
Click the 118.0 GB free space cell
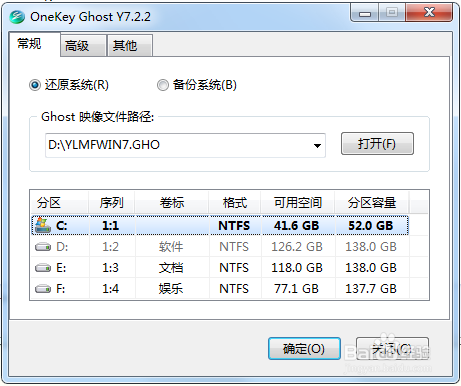[x=297, y=268]
